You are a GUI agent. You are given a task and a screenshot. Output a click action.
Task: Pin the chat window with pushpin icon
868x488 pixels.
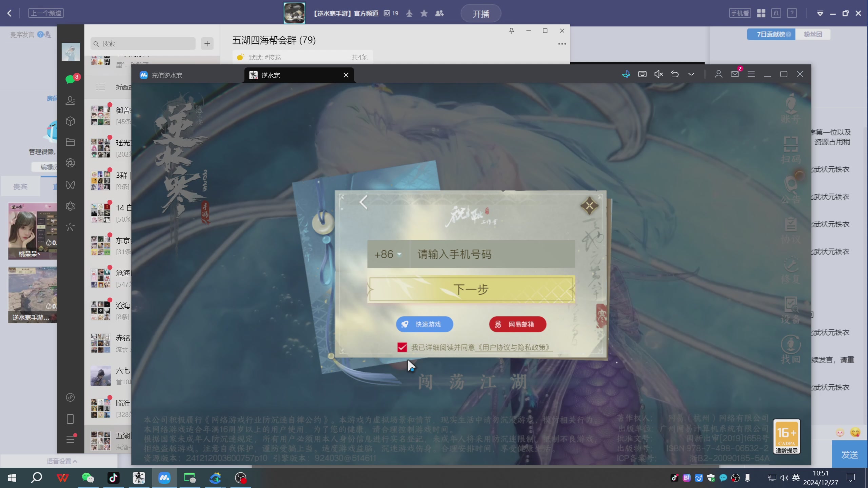pyautogui.click(x=512, y=31)
